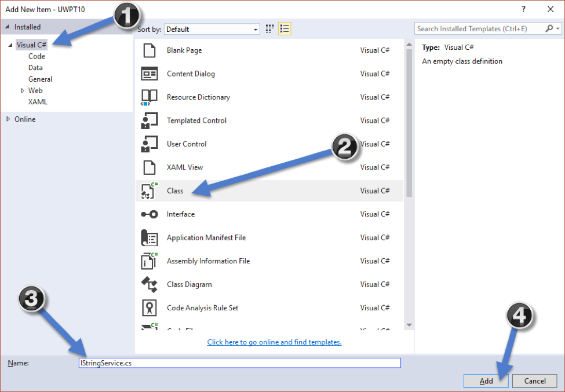Click the Add button
Image resolution: width=565 pixels, height=392 pixels.
pyautogui.click(x=486, y=380)
